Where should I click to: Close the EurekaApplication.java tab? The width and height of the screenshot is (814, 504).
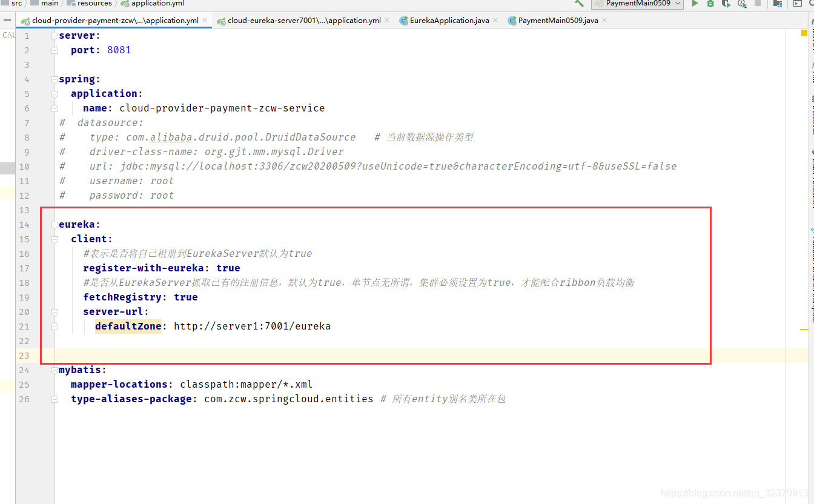coord(495,20)
